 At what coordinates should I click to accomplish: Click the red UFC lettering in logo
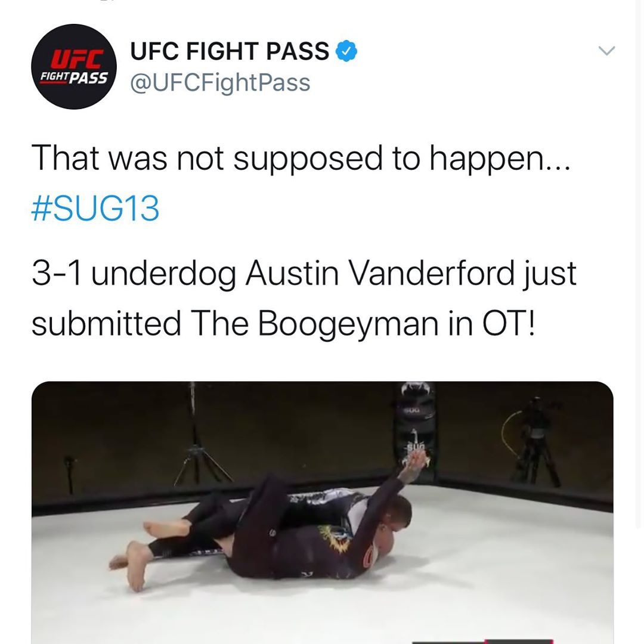click(78, 59)
